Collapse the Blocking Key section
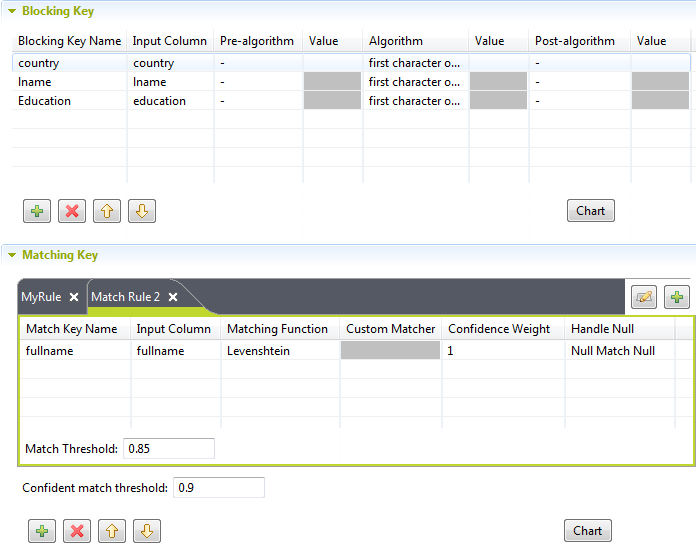696x555 pixels. (x=12, y=11)
